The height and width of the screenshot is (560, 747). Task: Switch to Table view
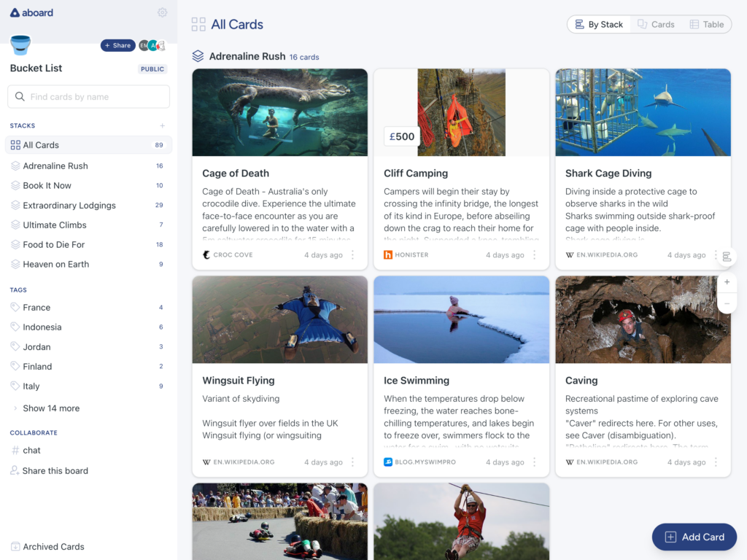click(x=707, y=24)
